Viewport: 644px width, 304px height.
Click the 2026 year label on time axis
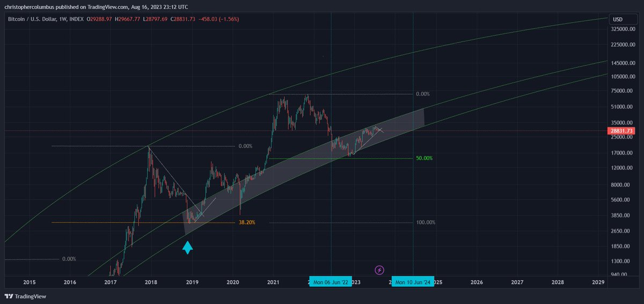coord(477,282)
